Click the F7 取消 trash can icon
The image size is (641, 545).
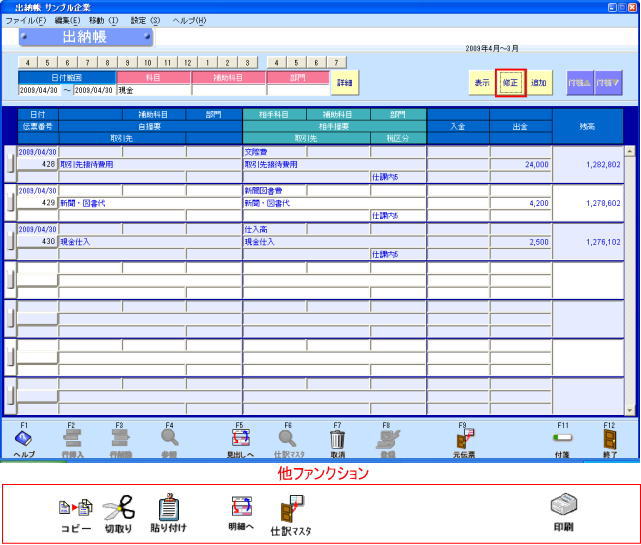337,439
